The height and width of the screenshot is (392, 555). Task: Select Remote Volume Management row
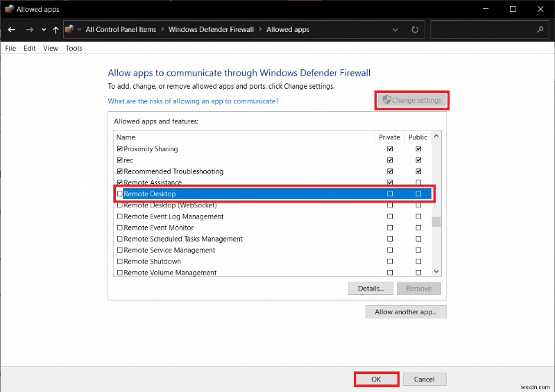click(273, 273)
